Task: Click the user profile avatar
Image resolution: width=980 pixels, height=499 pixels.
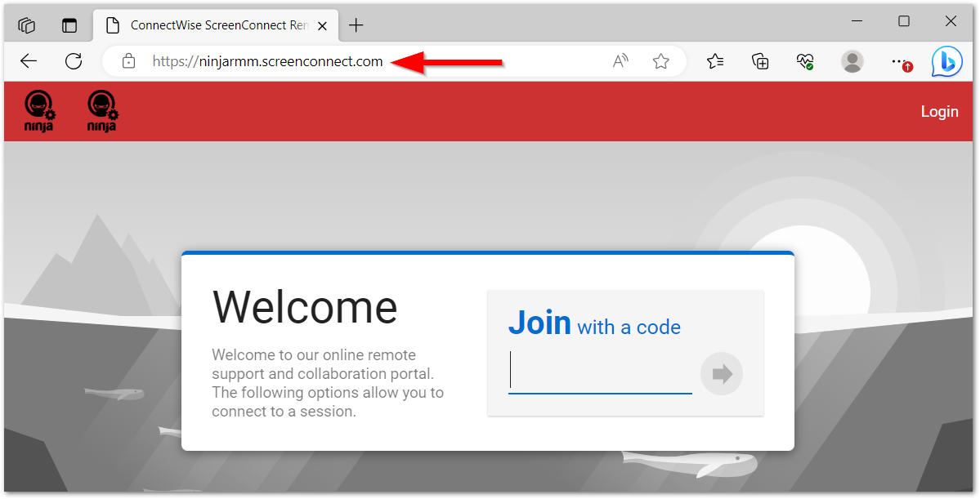Action: [x=852, y=61]
